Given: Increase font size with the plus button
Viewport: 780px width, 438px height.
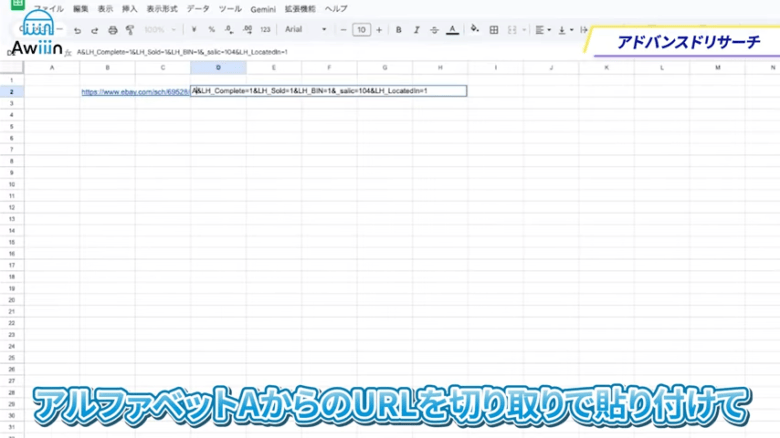Looking at the screenshot, I should (379, 30).
